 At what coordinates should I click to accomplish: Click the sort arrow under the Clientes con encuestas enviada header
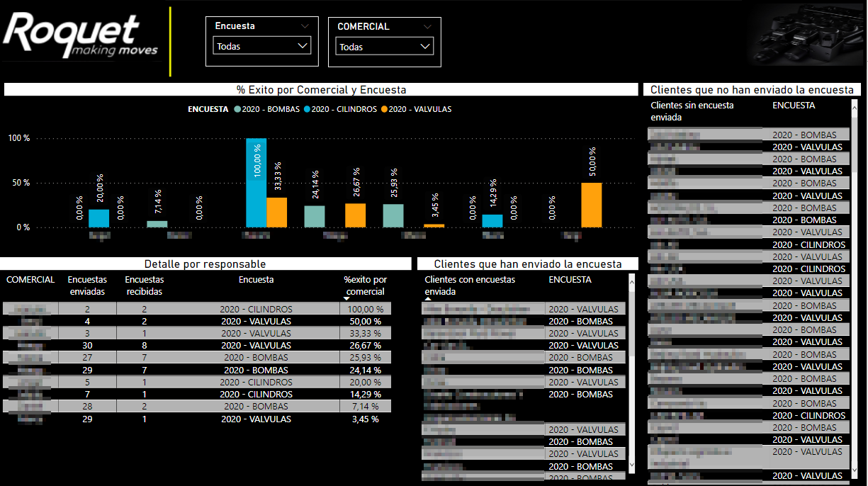[x=428, y=299]
